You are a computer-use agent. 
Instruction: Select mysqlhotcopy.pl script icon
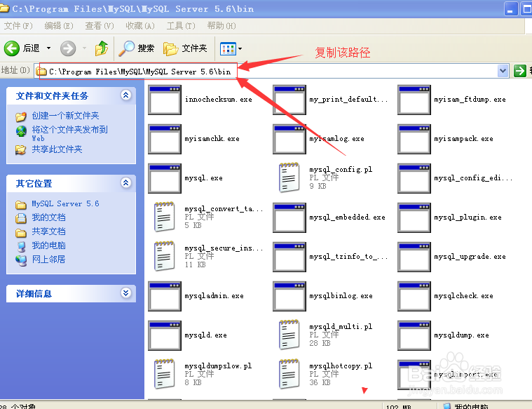coord(289,374)
